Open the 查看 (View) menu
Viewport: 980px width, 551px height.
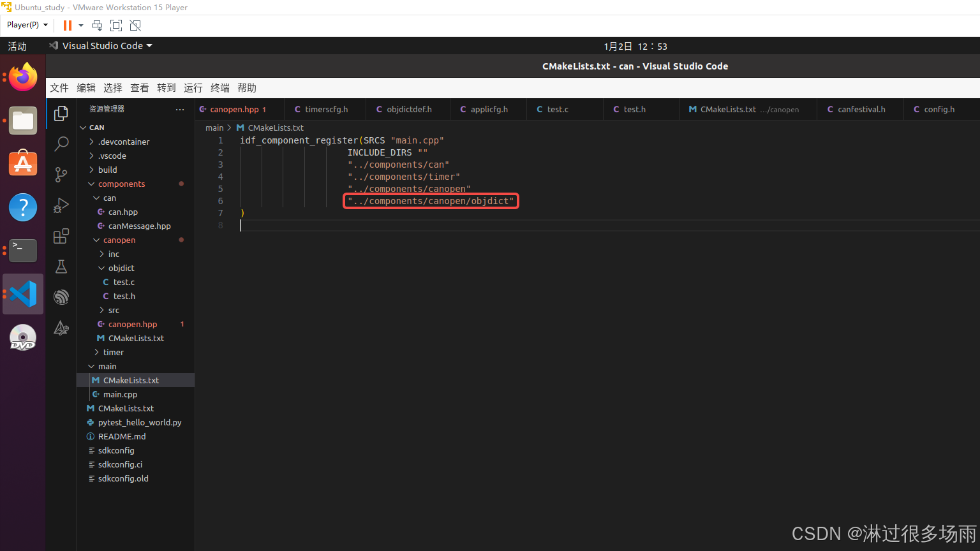point(140,88)
